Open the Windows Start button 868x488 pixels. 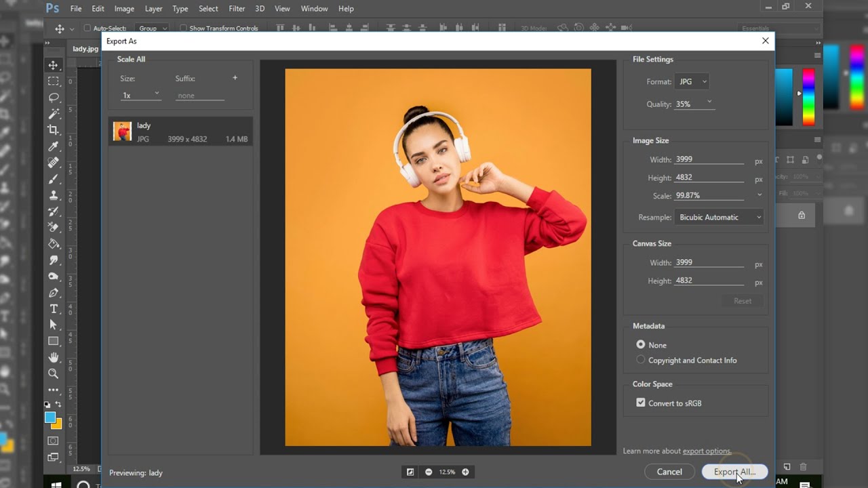(57, 484)
